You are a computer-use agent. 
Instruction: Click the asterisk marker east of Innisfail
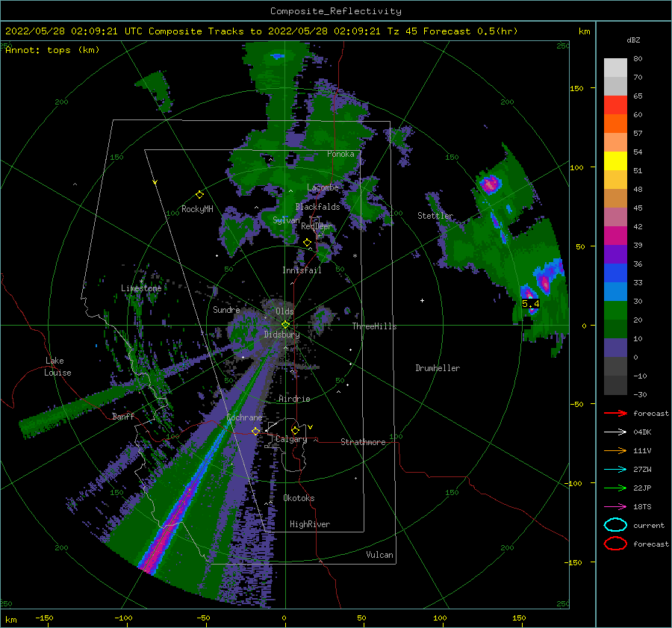pos(355,256)
